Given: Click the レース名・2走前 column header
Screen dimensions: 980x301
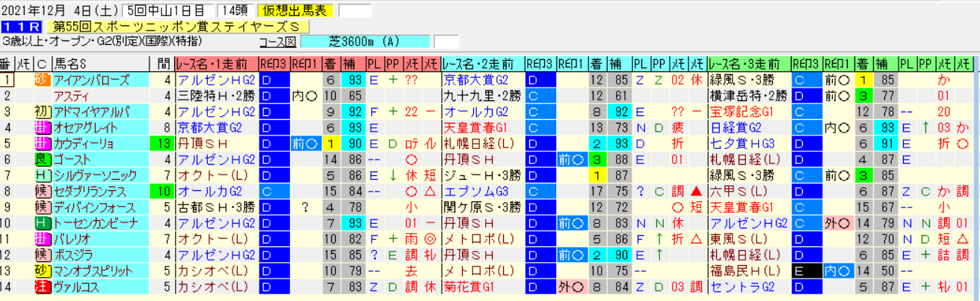Looking at the screenshot, I should coord(483,64).
